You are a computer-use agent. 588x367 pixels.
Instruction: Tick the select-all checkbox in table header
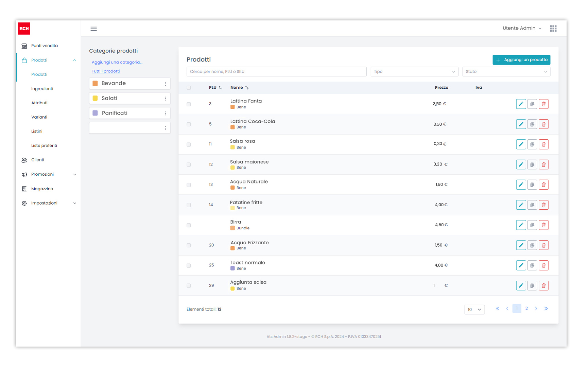tap(189, 88)
